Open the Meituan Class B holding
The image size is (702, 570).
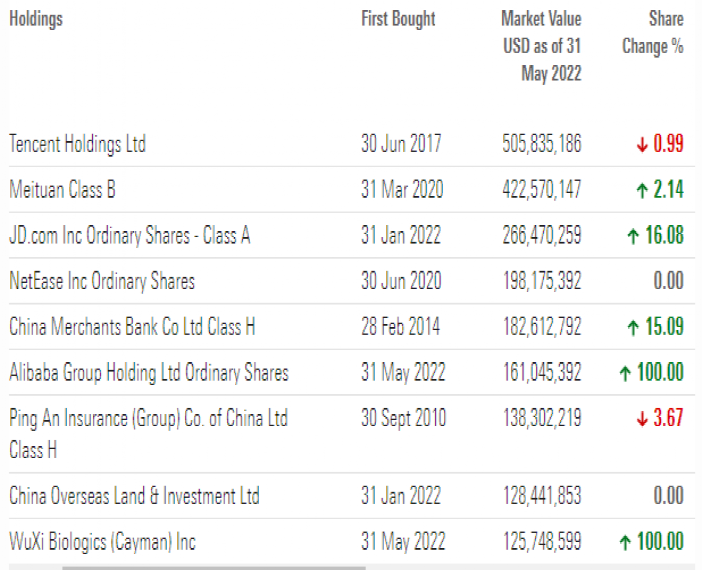[63, 190]
